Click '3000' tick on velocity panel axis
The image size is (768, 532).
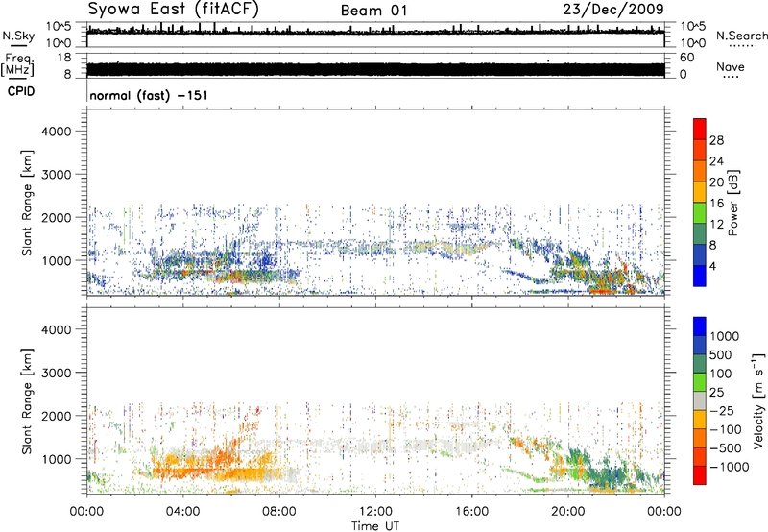click(57, 373)
